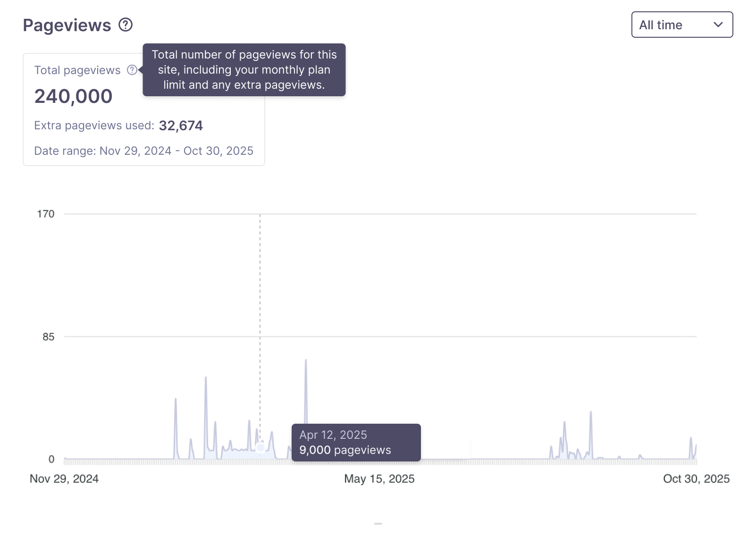Click the Nov 29, 2024 axis label
The height and width of the screenshot is (536, 756).
pyautogui.click(x=65, y=478)
